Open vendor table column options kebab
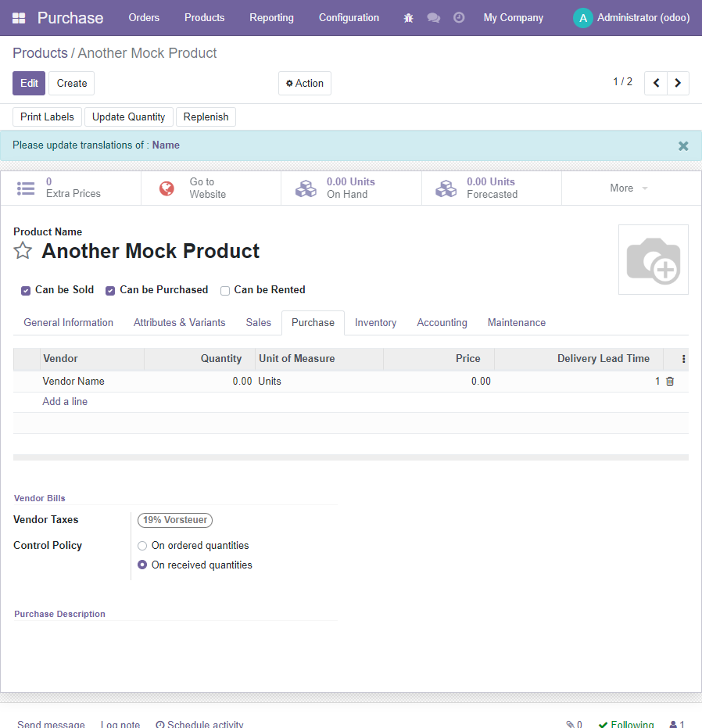Image resolution: width=702 pixels, height=728 pixels. (683, 359)
